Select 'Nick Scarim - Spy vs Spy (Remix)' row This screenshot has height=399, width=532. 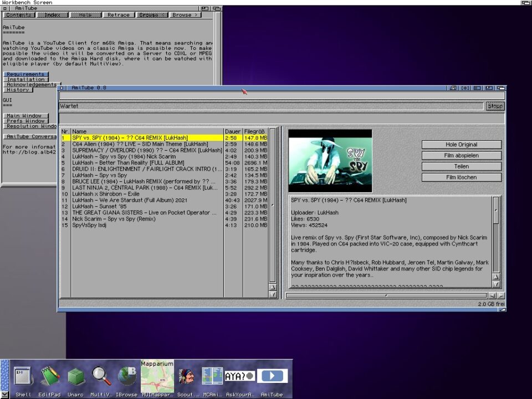pyautogui.click(x=164, y=219)
